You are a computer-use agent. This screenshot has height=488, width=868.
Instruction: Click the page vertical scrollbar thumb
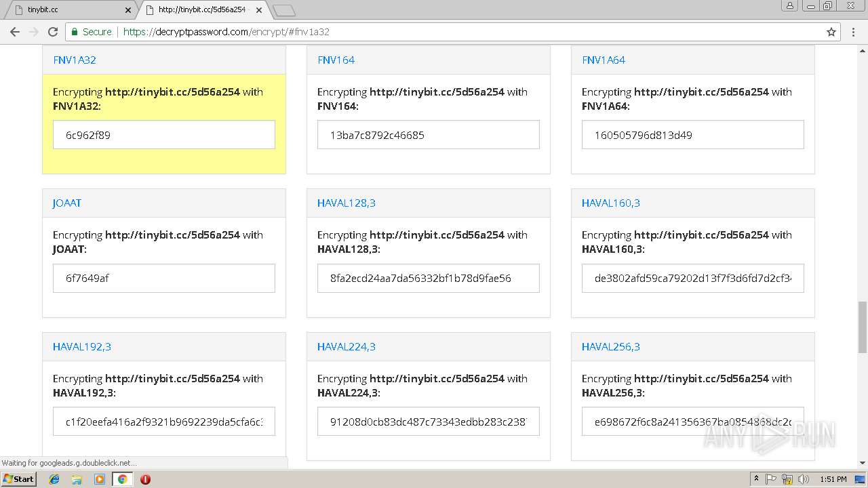[862, 327]
